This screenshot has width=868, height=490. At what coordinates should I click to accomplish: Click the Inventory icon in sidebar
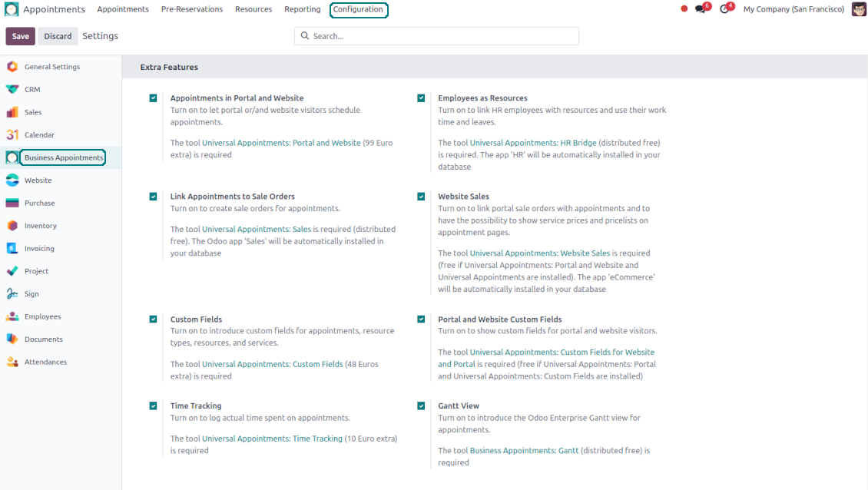(12, 226)
